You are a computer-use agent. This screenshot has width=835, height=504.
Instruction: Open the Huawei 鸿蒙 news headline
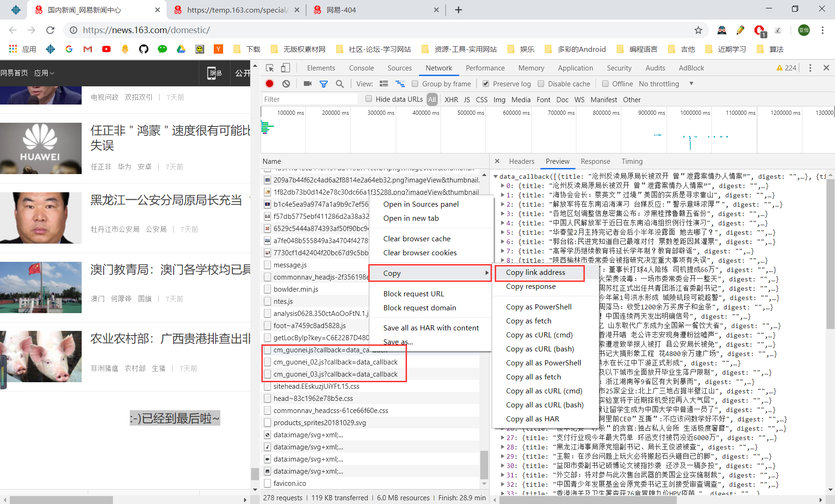tap(170, 138)
